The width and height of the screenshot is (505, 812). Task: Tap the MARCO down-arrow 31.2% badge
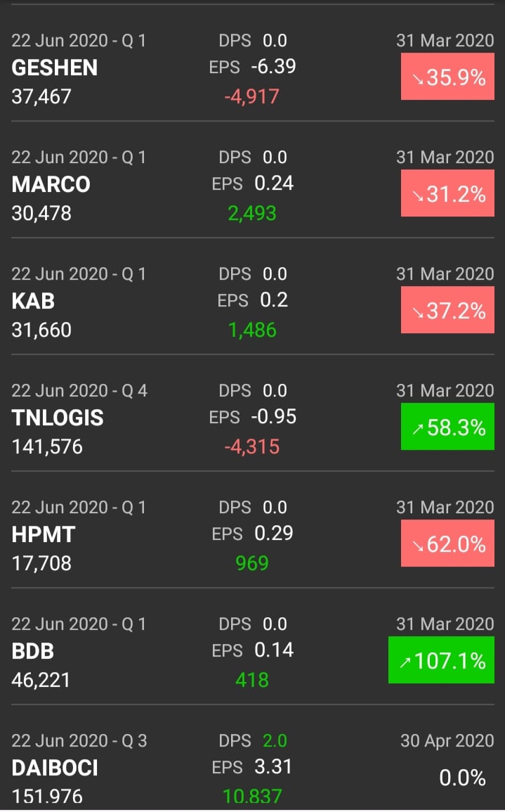[x=447, y=193]
